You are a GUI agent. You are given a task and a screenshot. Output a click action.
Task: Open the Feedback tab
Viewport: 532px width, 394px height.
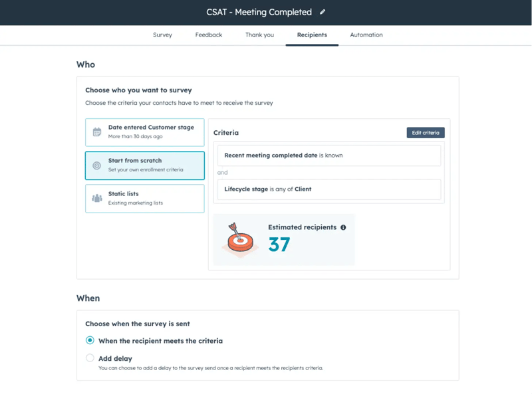[x=209, y=35]
